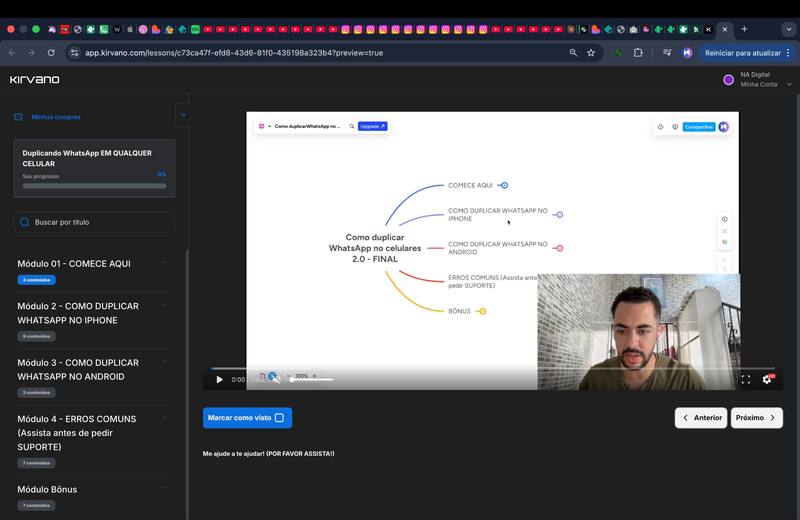800x520 pixels.
Task: Go back in browser history
Action: pos(12,53)
